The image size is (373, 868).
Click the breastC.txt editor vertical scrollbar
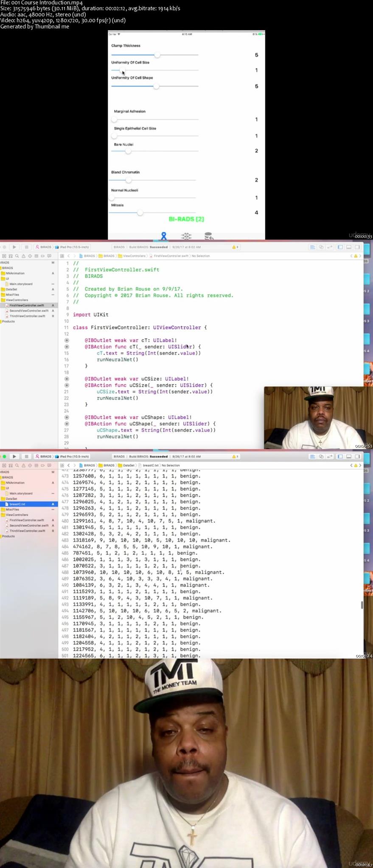pyautogui.click(x=362, y=605)
